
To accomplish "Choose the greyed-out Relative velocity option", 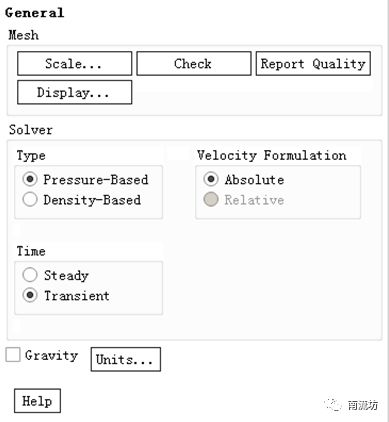I will (211, 199).
